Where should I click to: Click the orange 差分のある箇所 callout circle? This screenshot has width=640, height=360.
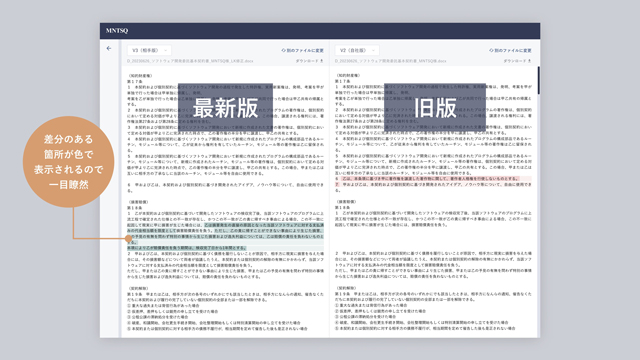point(69,162)
